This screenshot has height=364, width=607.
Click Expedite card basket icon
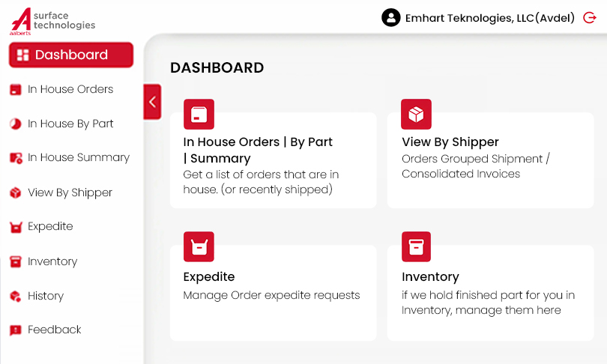coord(199,246)
